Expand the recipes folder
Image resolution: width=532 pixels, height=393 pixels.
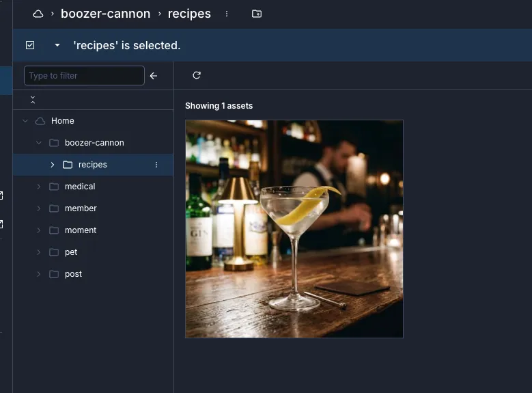click(53, 165)
